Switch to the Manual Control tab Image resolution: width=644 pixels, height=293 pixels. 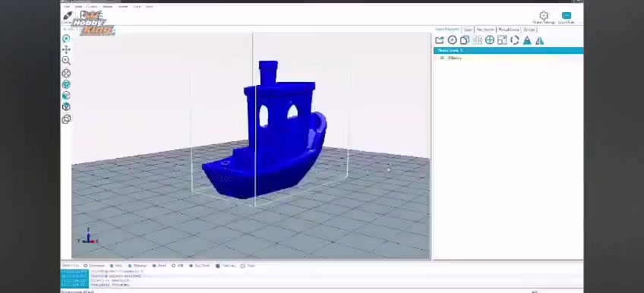[509, 30]
